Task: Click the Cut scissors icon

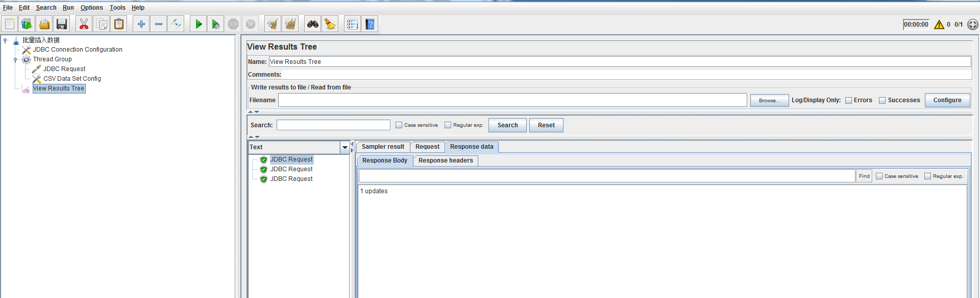Action: tap(84, 24)
